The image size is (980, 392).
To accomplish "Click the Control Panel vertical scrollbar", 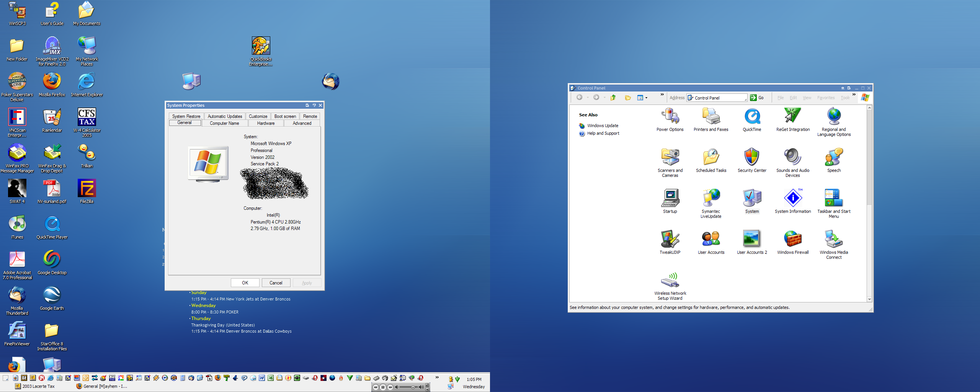I will coord(869,204).
